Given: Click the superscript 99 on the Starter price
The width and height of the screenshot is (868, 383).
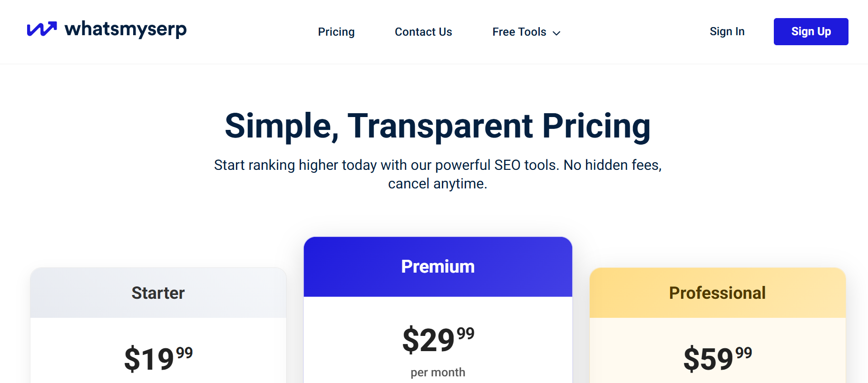Looking at the screenshot, I should click(185, 353).
